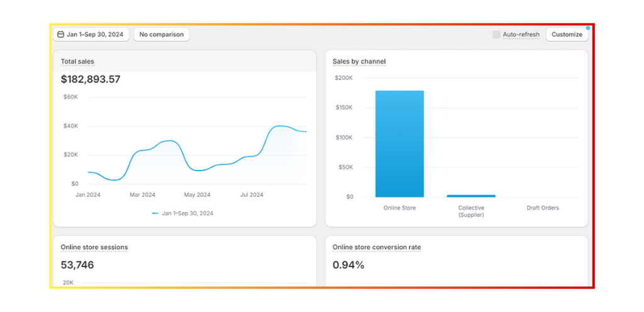Image resolution: width=644 pixels, height=312 pixels.
Task: Open the Online store conversion rate title
Action: (x=377, y=247)
